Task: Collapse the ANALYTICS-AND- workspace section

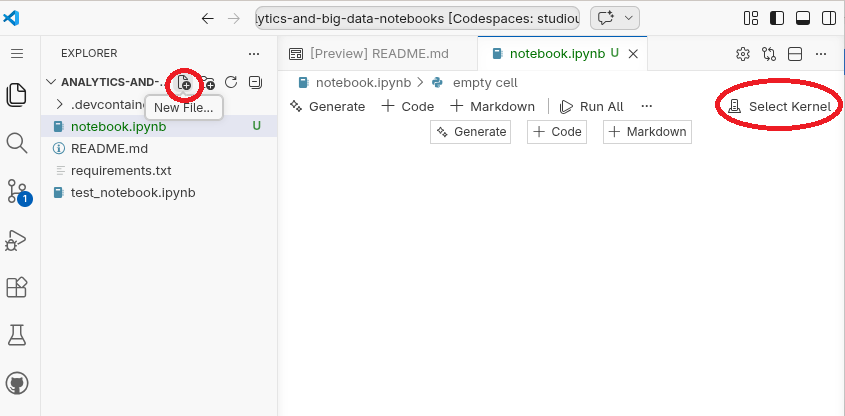Action: coord(51,82)
